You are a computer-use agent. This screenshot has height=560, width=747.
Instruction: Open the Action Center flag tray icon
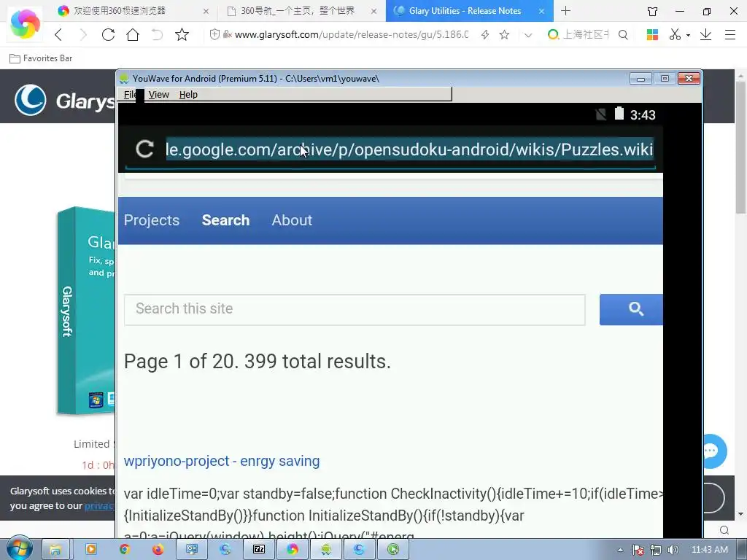638,550
